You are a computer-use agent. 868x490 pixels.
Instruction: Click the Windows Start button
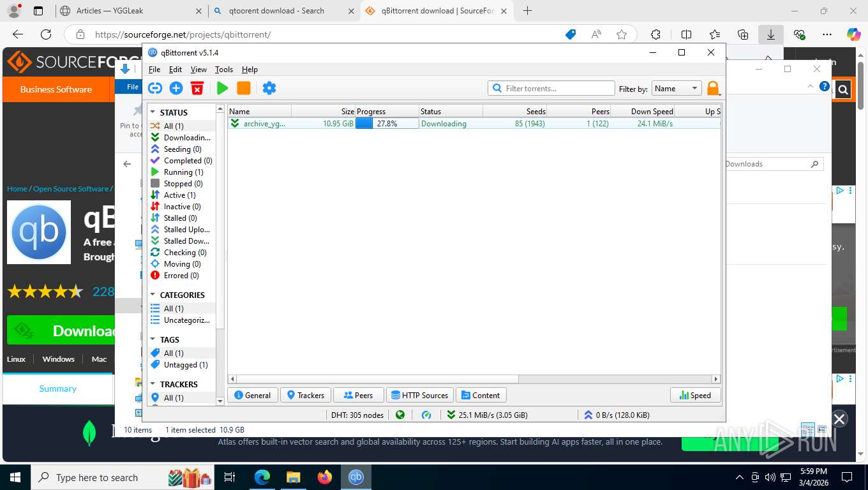[x=15, y=477]
